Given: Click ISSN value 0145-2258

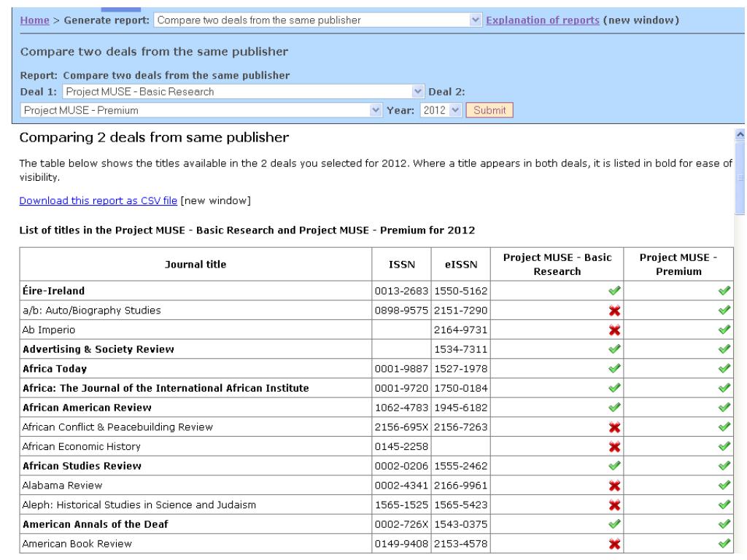Looking at the screenshot, I should [401, 447].
